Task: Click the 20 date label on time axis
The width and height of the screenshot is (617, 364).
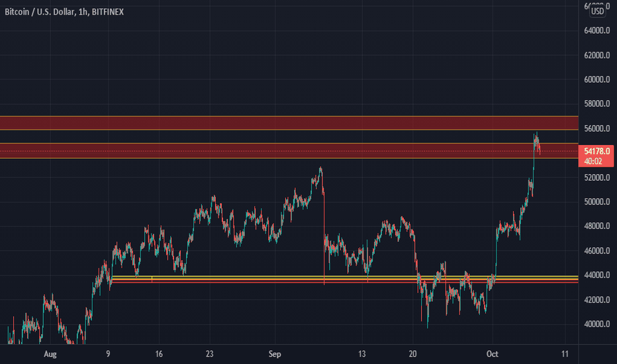Action: pos(412,354)
